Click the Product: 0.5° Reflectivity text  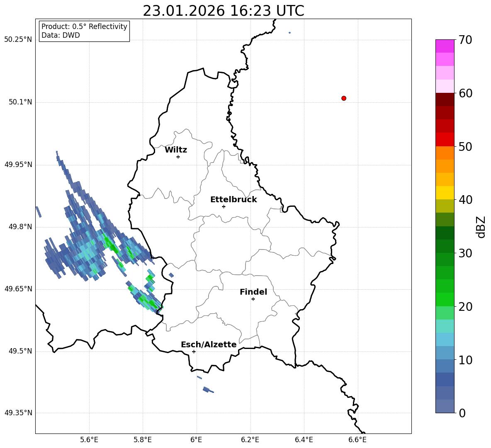tap(84, 27)
